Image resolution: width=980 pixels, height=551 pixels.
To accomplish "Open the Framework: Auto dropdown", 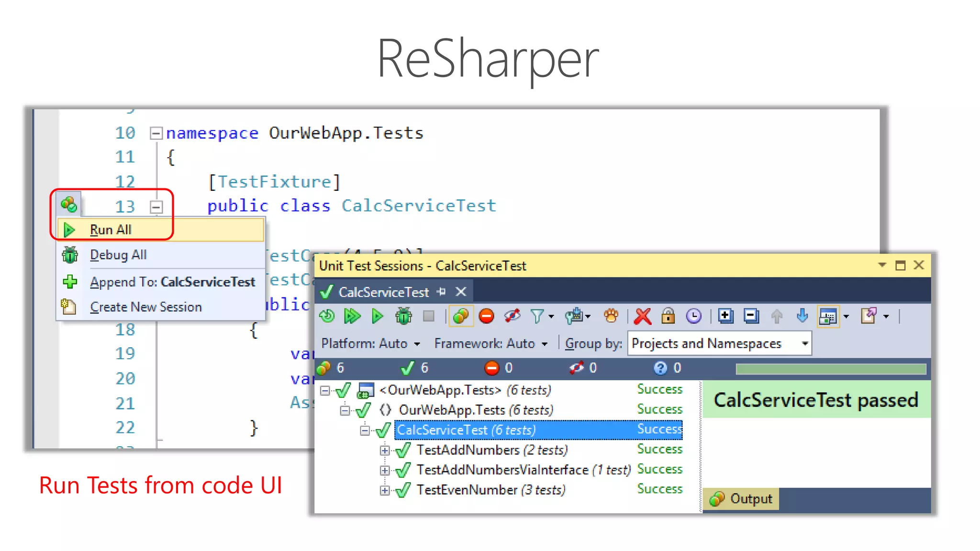I will (x=491, y=343).
